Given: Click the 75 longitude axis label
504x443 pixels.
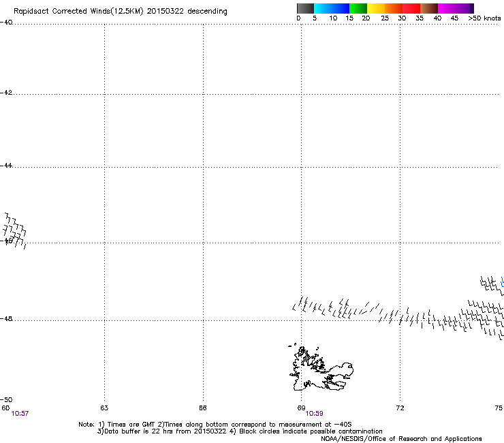Looking at the screenshot, I should (x=499, y=408).
